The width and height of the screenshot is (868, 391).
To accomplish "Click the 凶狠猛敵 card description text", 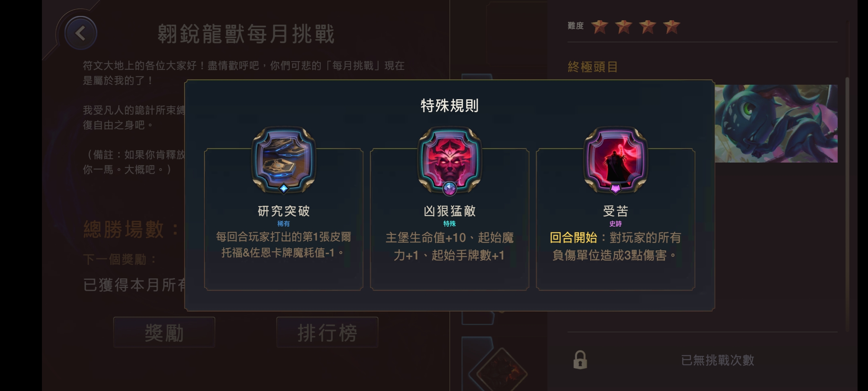I will [x=450, y=247].
